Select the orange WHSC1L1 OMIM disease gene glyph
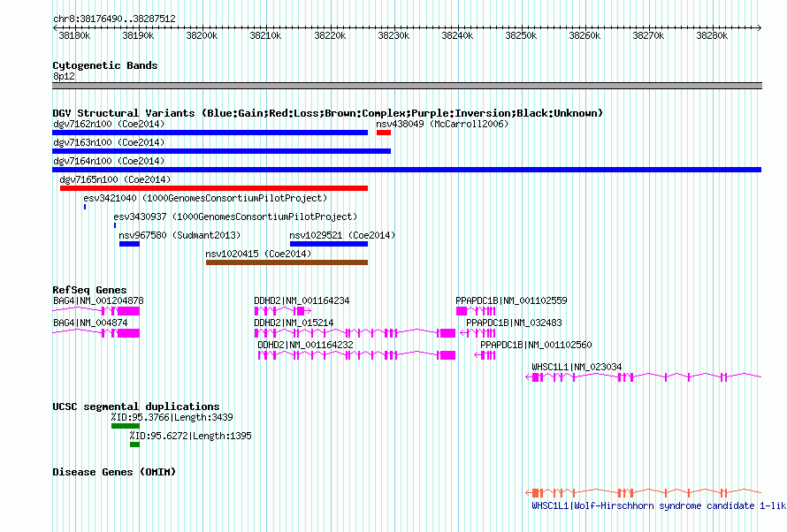Viewport: 787px width, 532px height. pyautogui.click(x=644, y=493)
